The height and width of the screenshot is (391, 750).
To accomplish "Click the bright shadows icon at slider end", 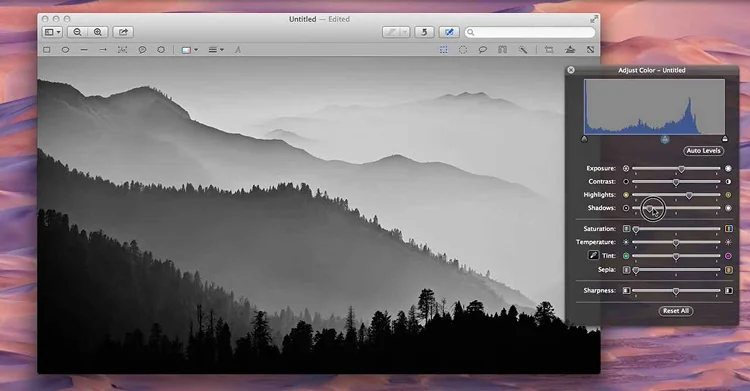I will coord(728,208).
